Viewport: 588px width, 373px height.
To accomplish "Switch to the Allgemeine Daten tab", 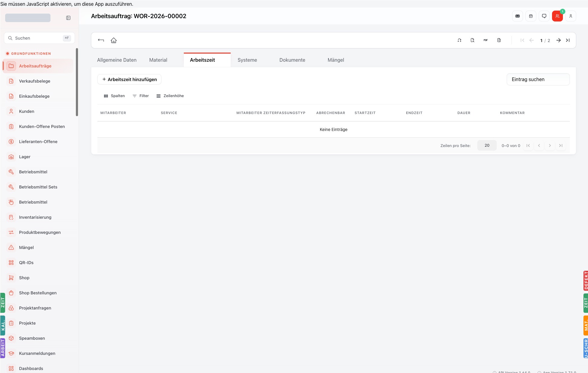I will click(117, 60).
